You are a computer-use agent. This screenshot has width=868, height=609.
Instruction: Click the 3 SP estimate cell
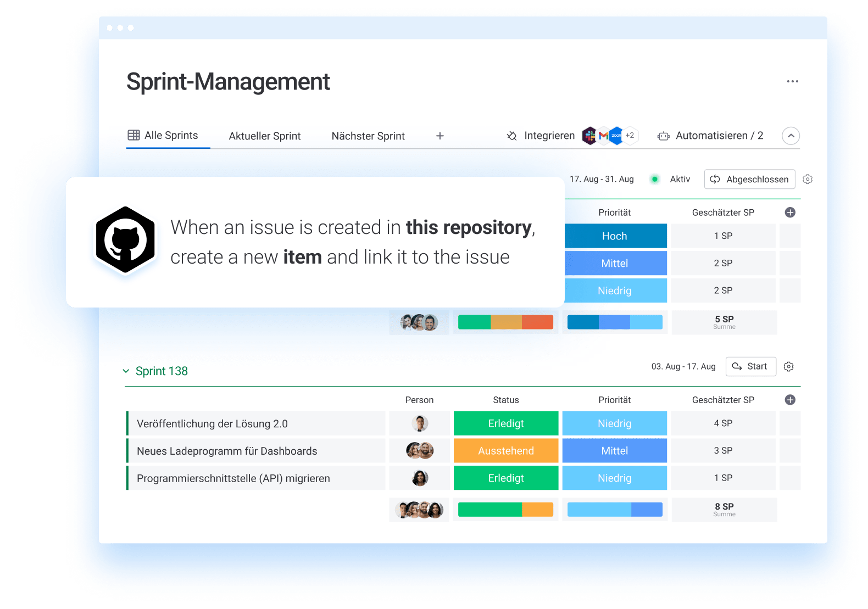click(723, 451)
